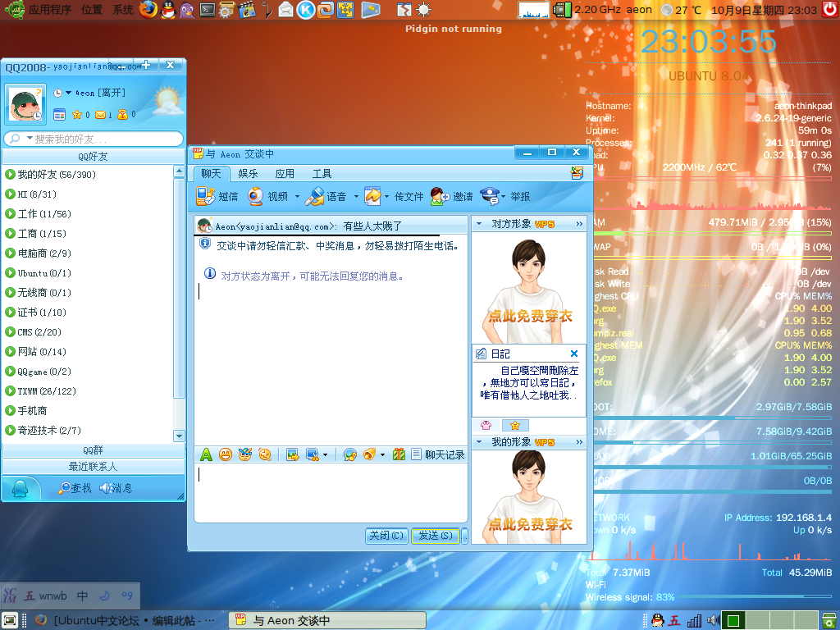Click the » chevron on 对方形象 header
This screenshot has height=630, width=840.
coord(579,224)
